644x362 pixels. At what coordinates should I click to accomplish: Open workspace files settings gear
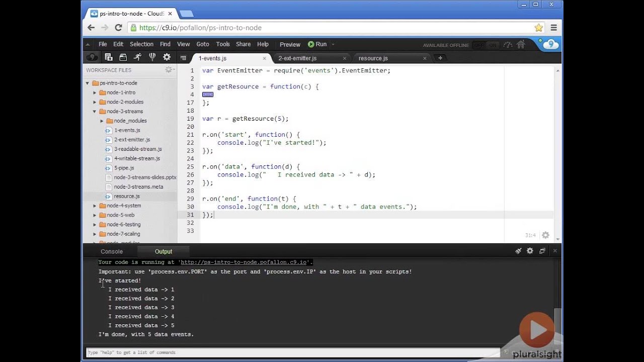coord(169,70)
